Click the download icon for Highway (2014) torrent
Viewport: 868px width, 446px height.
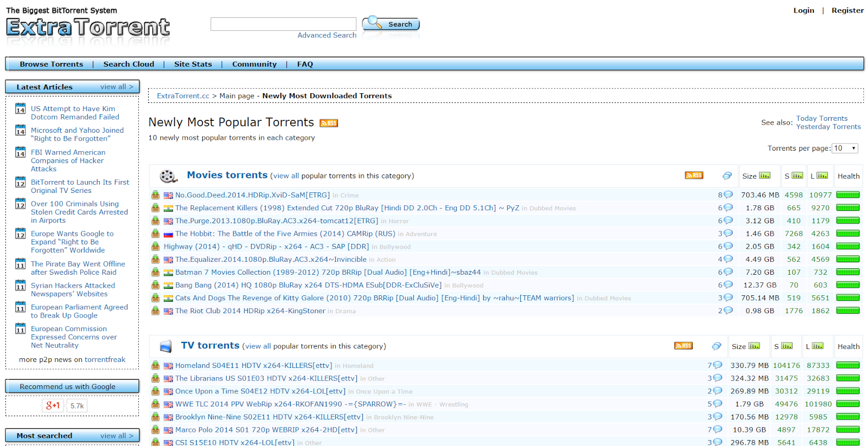point(156,247)
